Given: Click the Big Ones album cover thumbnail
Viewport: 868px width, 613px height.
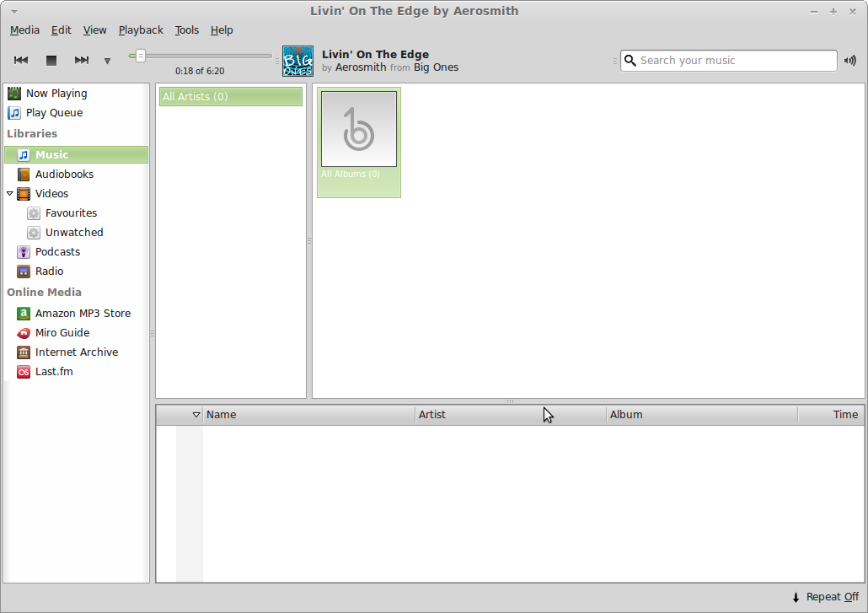Looking at the screenshot, I should [297, 61].
